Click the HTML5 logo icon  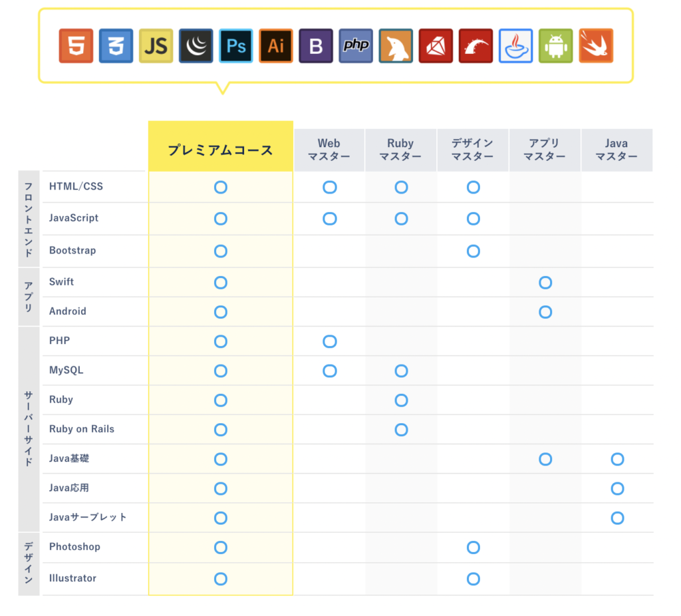pyautogui.click(x=76, y=46)
